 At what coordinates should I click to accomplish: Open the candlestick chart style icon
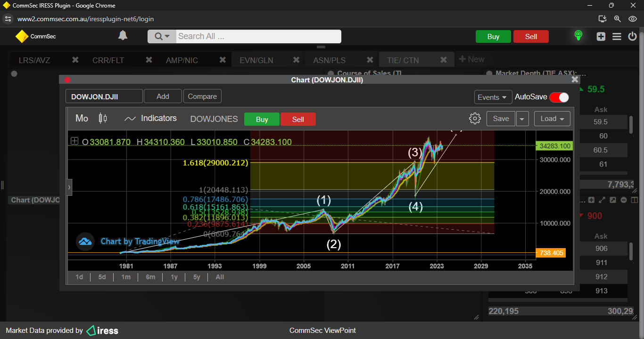(103, 118)
